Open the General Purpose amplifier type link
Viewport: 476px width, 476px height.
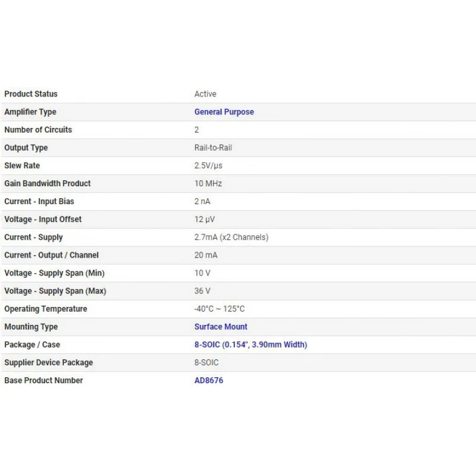224,112
